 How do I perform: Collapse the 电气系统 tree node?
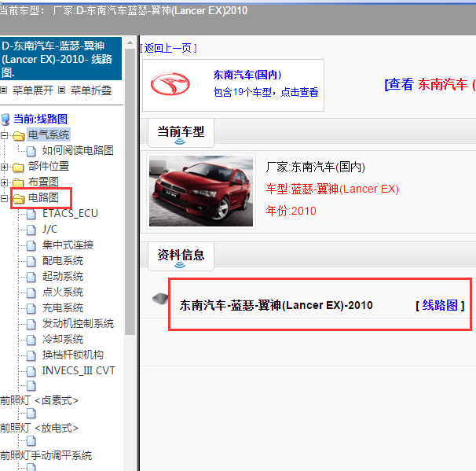pyautogui.click(x=4, y=135)
